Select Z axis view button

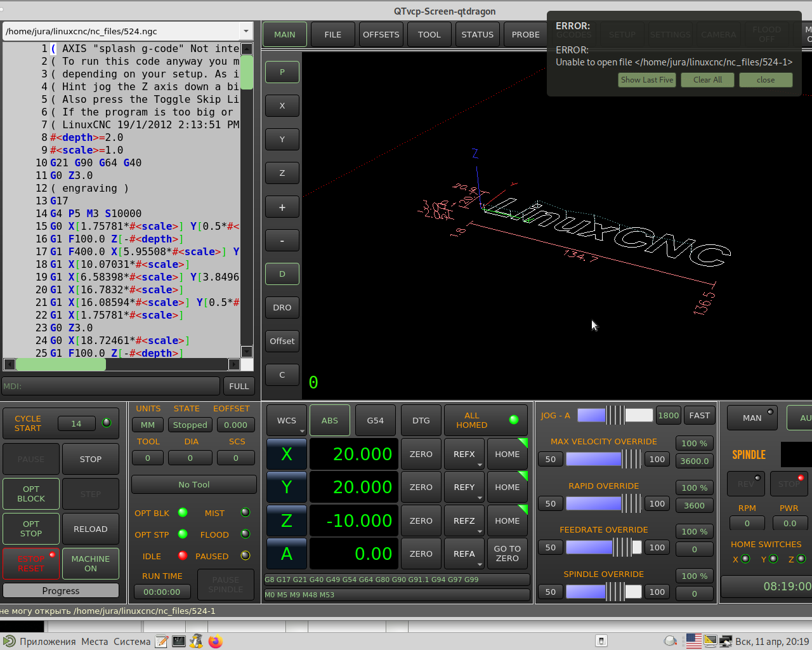tap(282, 173)
